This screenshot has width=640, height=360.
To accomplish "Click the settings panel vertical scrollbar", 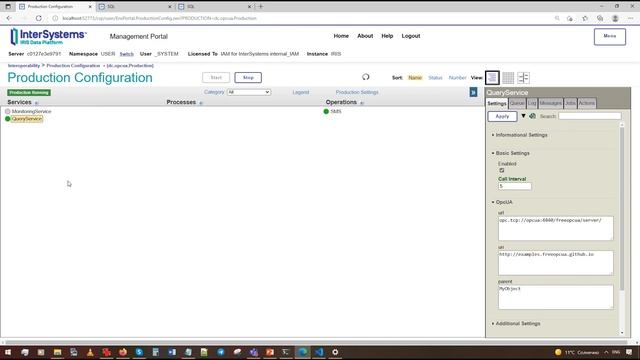I will 622,208.
